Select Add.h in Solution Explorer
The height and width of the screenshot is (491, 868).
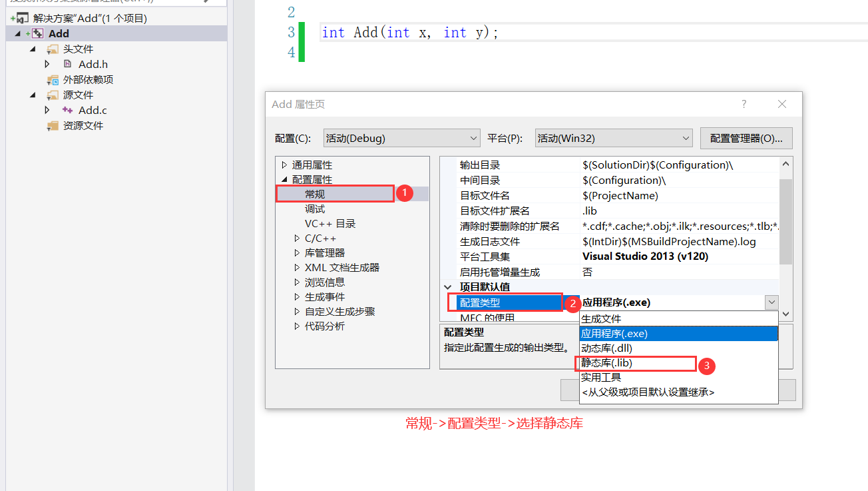[x=93, y=64]
